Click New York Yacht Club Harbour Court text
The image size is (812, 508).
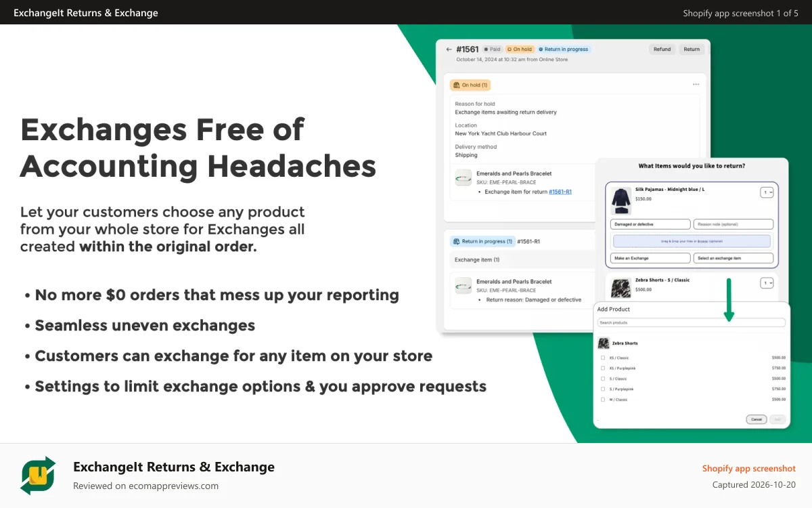501,133
